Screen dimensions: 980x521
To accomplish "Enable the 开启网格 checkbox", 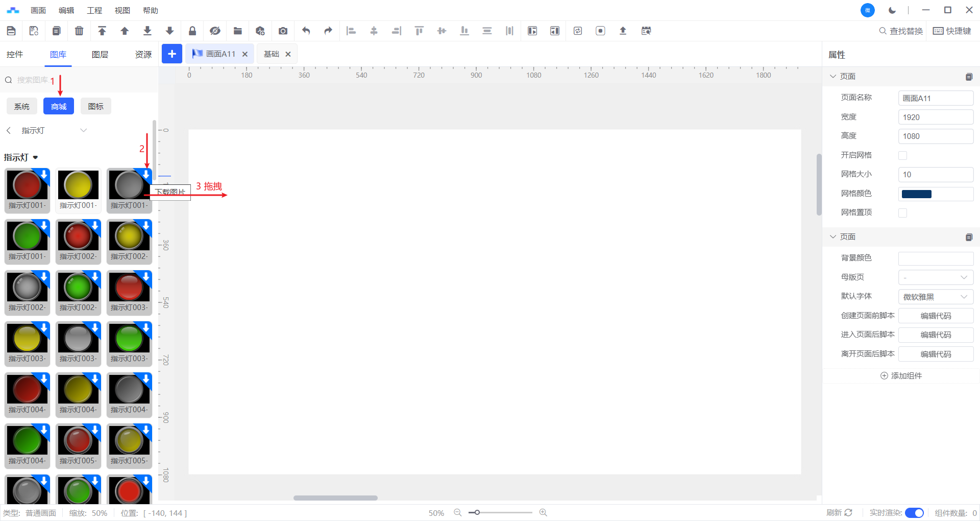I will pos(902,155).
